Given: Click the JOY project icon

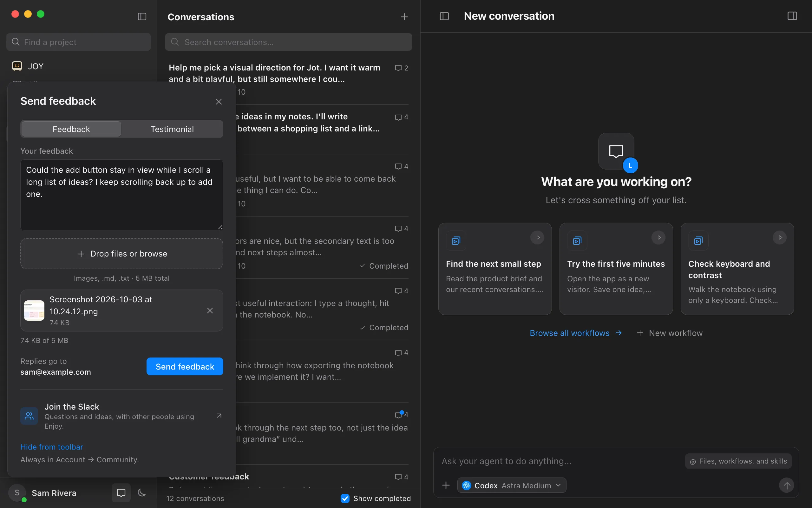Looking at the screenshot, I should point(17,66).
